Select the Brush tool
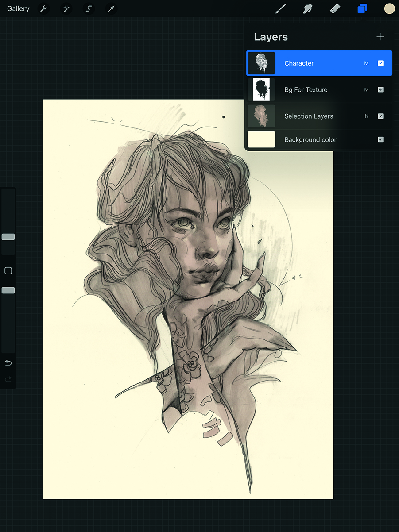Screen dimensions: 399x532 coord(281,9)
